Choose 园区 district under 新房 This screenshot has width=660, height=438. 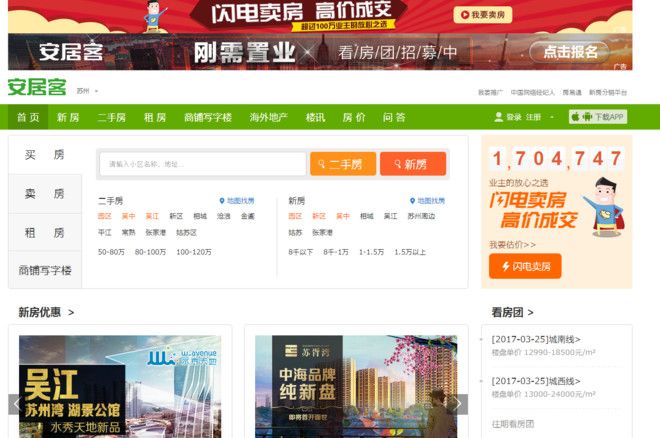(295, 216)
